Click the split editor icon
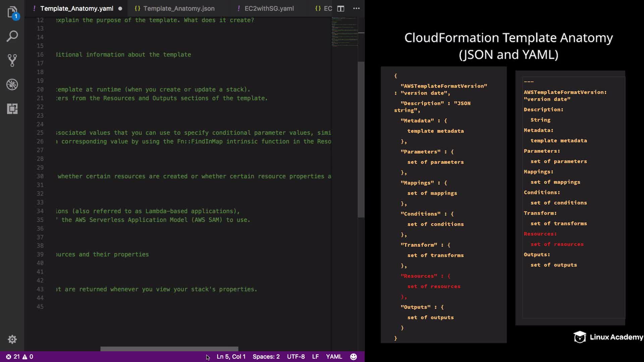The width and height of the screenshot is (644, 362). click(340, 9)
